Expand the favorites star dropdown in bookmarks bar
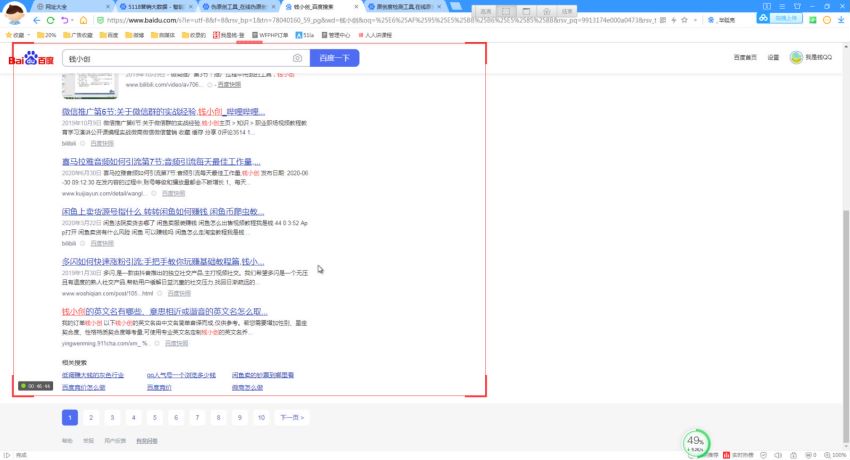 [28, 35]
